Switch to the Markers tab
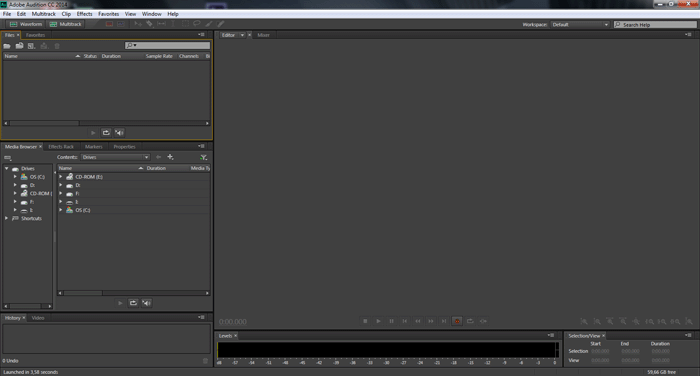Screen dimensions: 700x376 click(94, 146)
